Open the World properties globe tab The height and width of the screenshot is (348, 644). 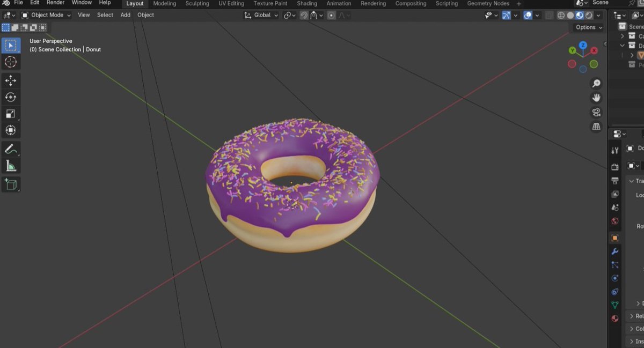pyautogui.click(x=614, y=221)
